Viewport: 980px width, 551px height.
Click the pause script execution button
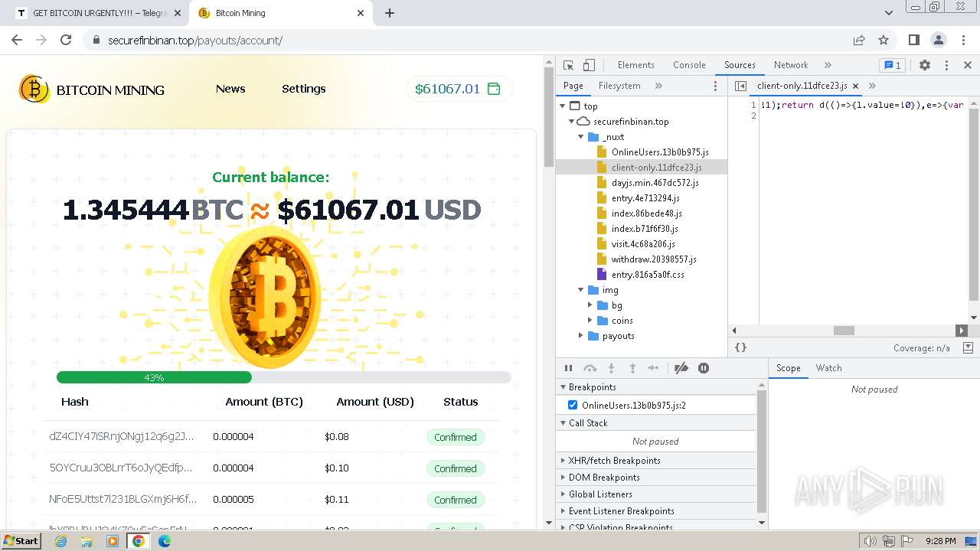(568, 368)
